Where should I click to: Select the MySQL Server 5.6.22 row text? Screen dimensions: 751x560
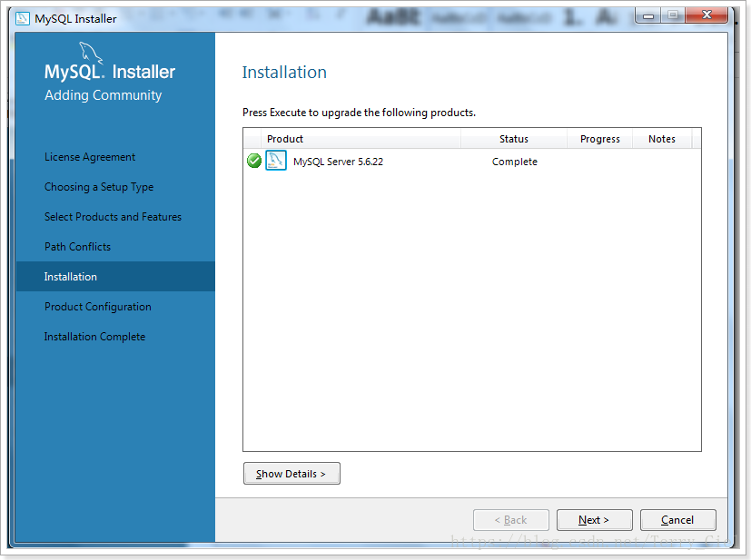(338, 162)
